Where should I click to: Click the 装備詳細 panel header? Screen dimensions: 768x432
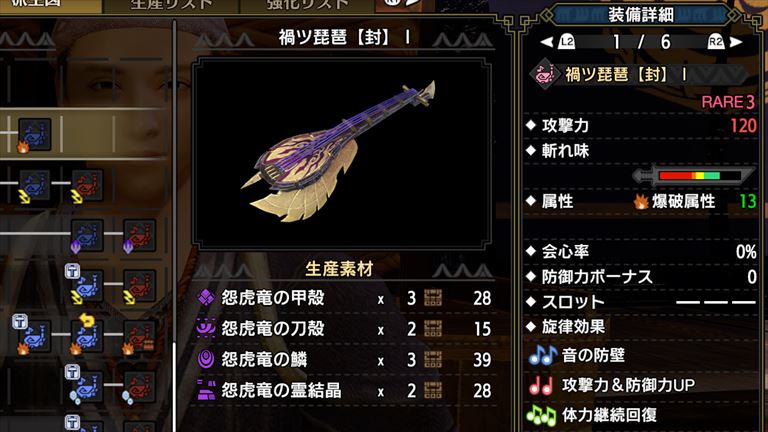641,15
